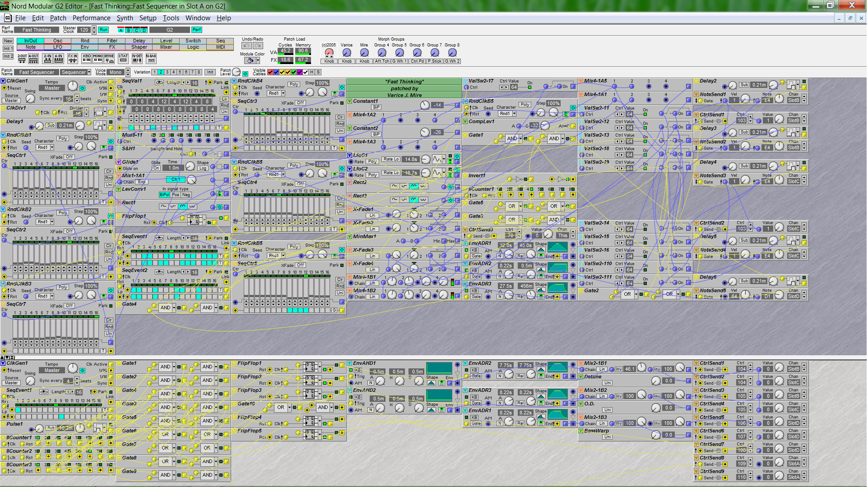The height and width of the screenshot is (487, 868).
Task: Open the Synth menu
Action: tap(125, 18)
